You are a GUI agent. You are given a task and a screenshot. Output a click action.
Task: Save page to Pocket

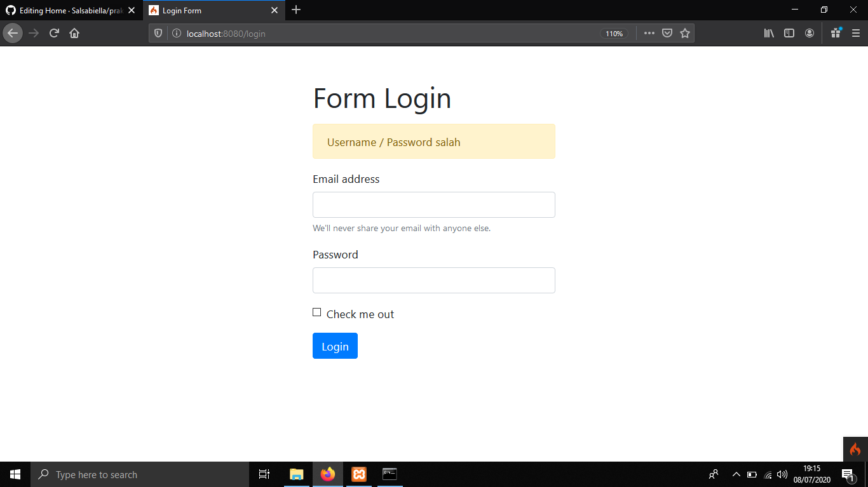click(x=667, y=33)
